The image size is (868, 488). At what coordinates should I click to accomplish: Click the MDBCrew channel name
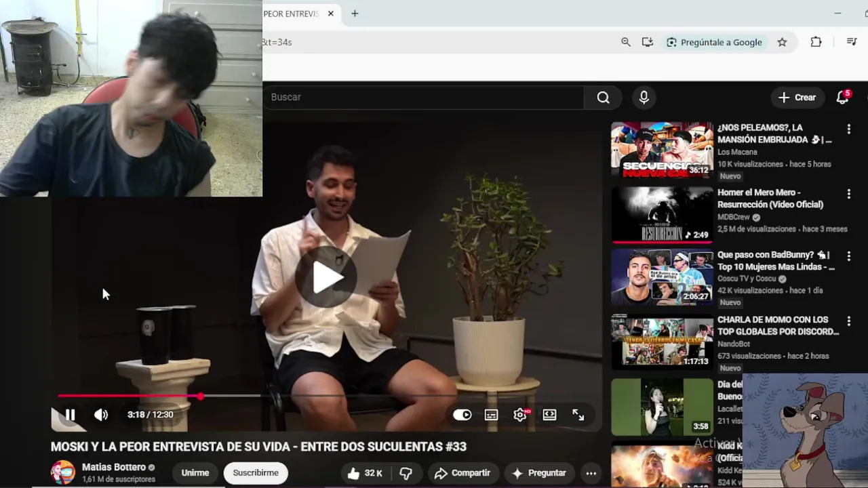(x=733, y=217)
